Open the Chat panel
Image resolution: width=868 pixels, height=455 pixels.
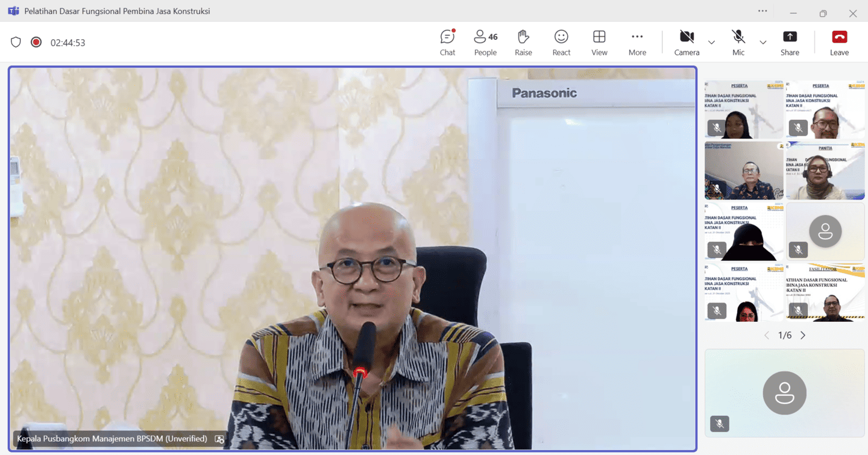[x=447, y=43]
